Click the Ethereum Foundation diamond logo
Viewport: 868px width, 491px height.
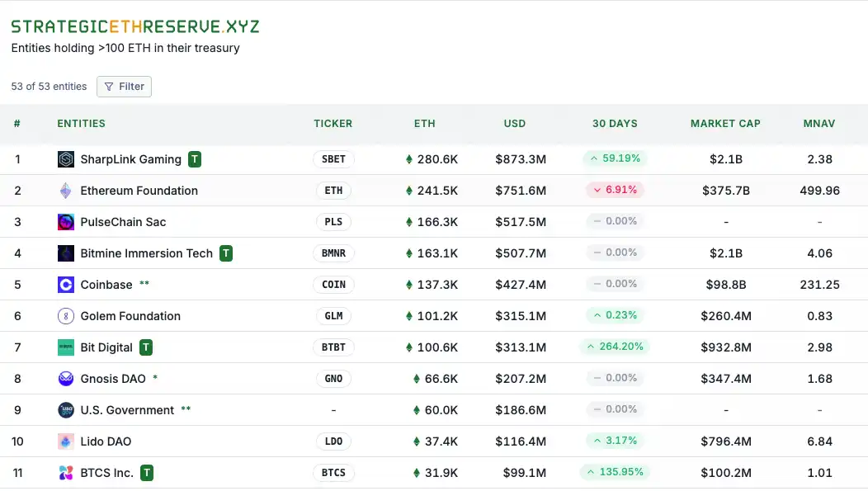[66, 190]
